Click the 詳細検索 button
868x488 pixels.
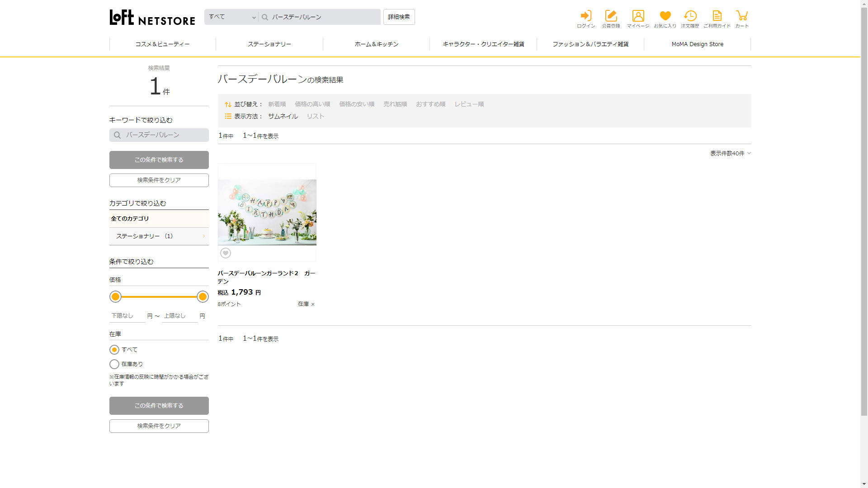(399, 17)
